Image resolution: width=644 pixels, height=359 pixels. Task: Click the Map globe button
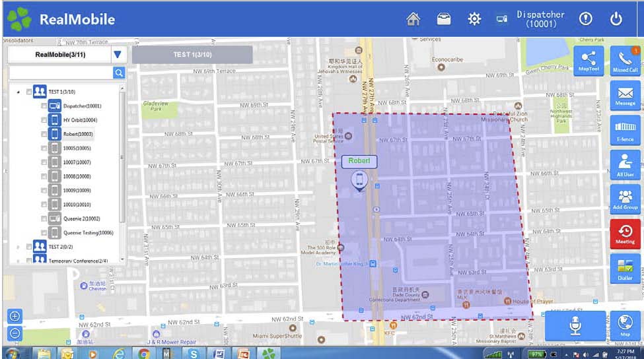point(625,326)
